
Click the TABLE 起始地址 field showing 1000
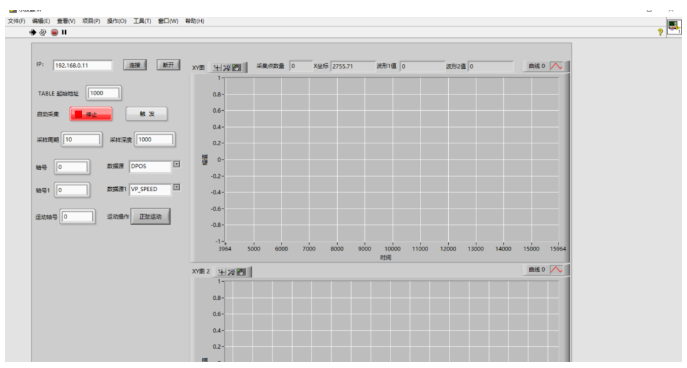click(103, 93)
